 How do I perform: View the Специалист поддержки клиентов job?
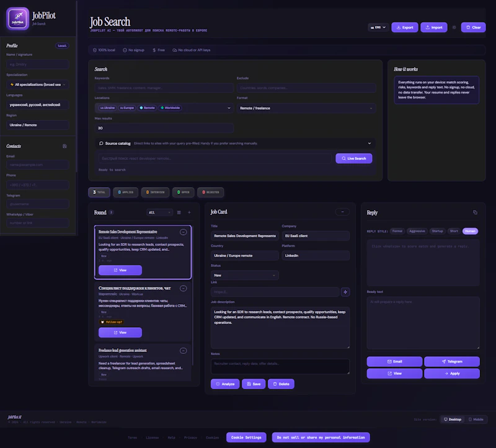[120, 332]
